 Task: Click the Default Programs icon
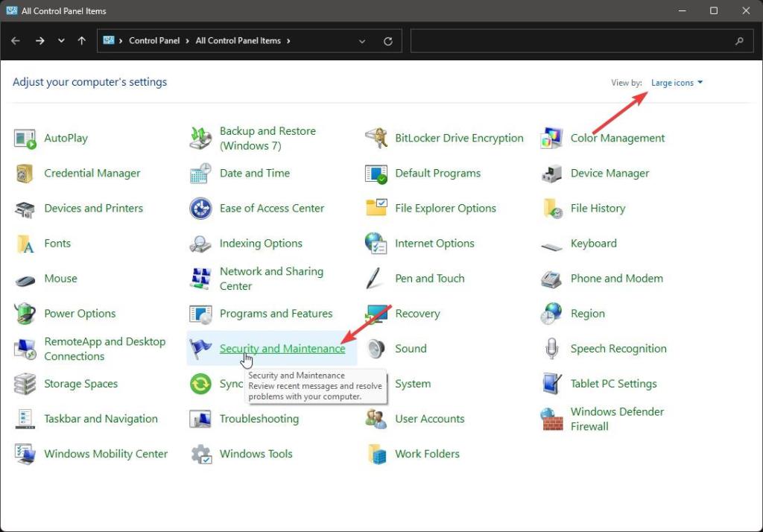click(376, 174)
